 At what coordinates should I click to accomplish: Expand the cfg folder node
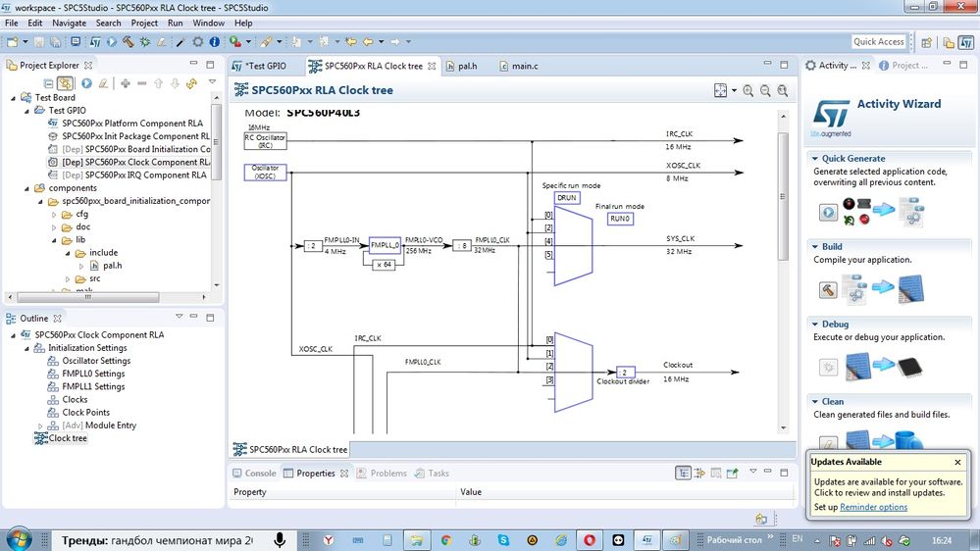point(54,215)
